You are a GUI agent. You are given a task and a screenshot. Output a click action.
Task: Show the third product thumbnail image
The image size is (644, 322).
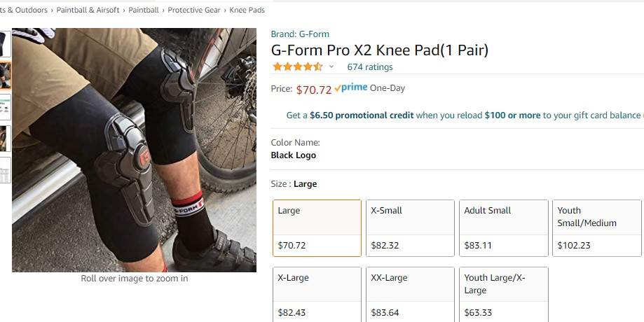click(x=5, y=107)
